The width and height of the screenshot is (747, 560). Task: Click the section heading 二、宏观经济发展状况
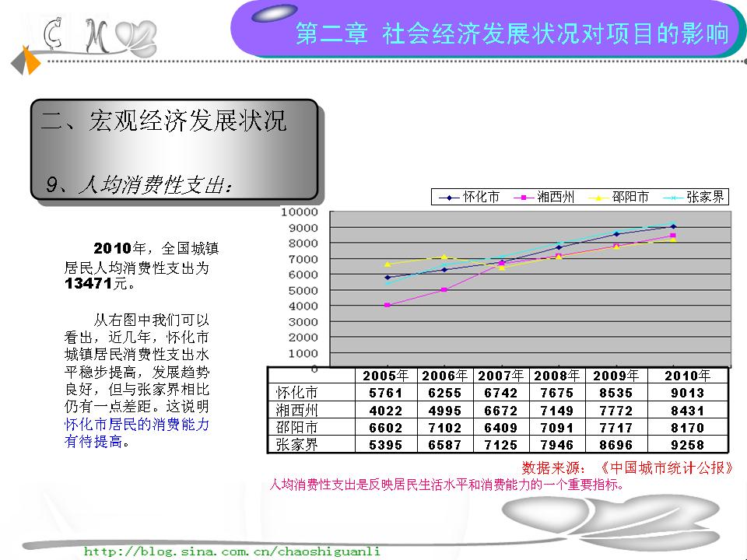click(x=163, y=121)
